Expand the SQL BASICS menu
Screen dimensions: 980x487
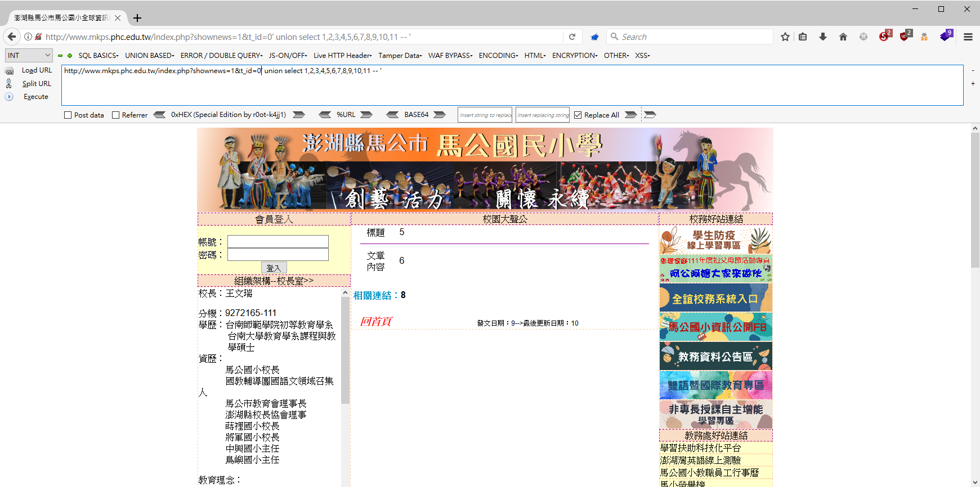[x=99, y=56]
